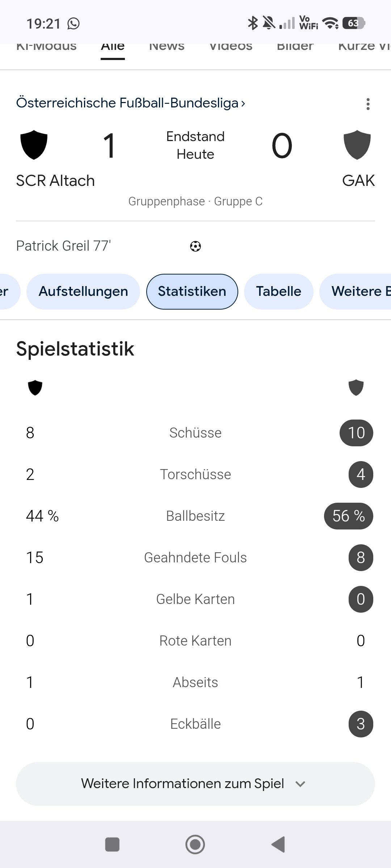
Task: Open recent apps with square button
Action: [x=112, y=844]
